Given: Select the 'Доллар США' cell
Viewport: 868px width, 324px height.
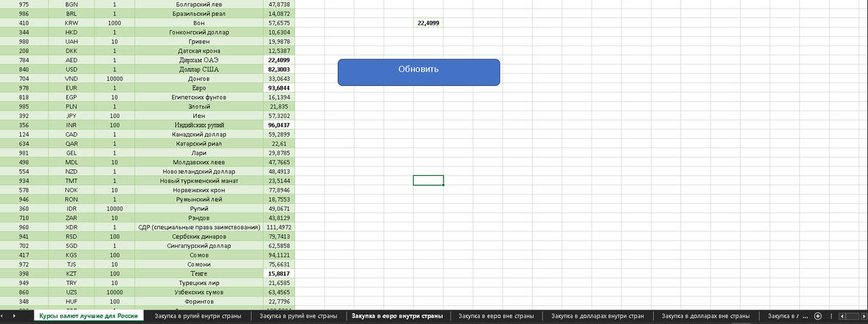Looking at the screenshot, I should (x=199, y=69).
